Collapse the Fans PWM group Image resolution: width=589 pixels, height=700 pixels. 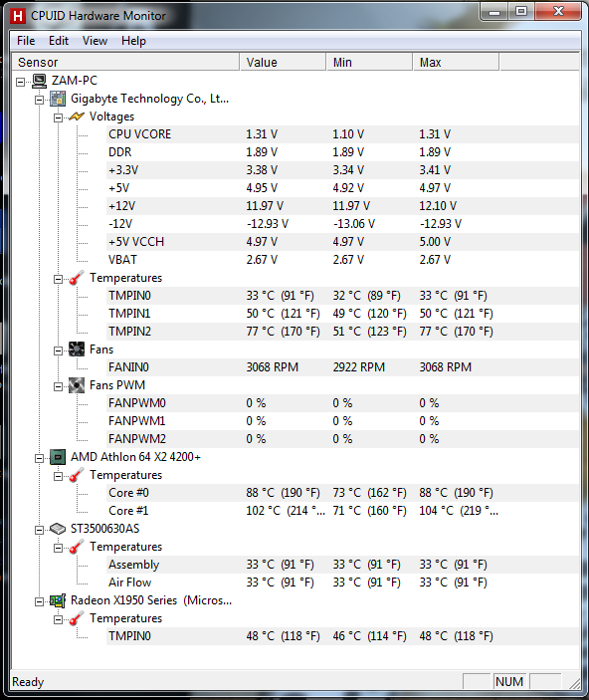58,386
